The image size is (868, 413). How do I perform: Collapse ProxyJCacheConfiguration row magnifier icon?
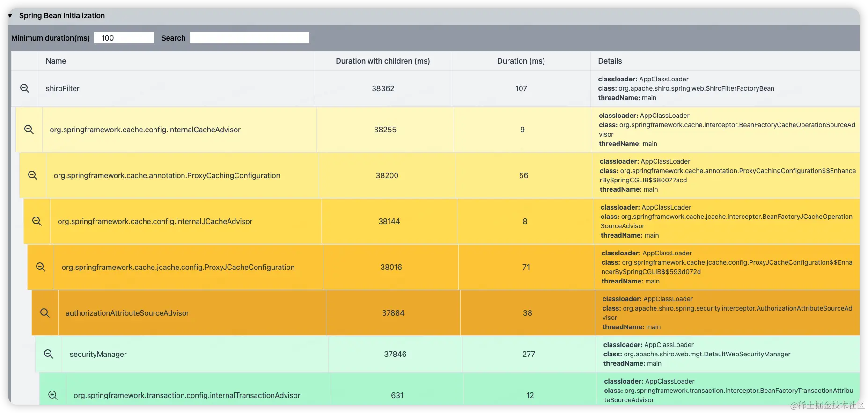coord(41,267)
